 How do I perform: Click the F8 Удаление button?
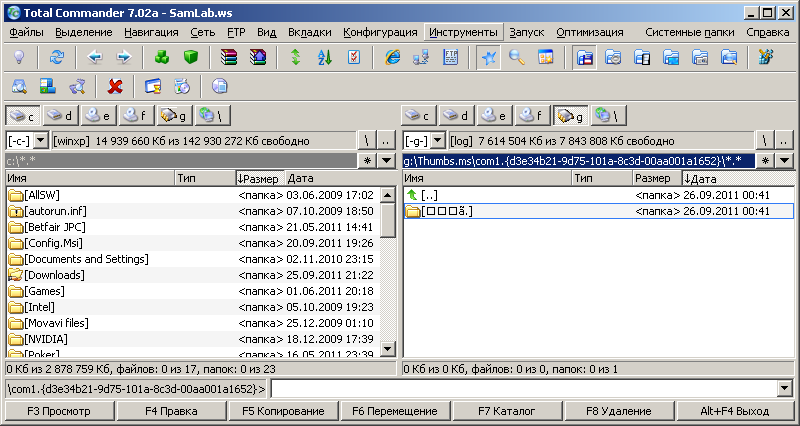(619, 411)
